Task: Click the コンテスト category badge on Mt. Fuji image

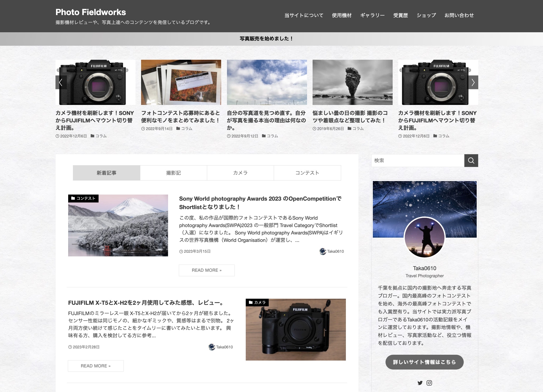Action: 83,198
